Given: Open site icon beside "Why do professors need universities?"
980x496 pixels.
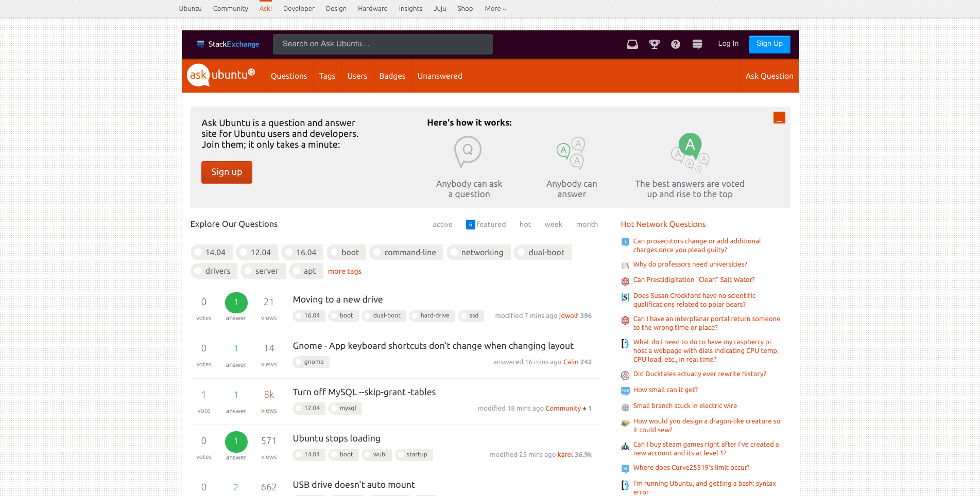Looking at the screenshot, I should pyautogui.click(x=625, y=265).
